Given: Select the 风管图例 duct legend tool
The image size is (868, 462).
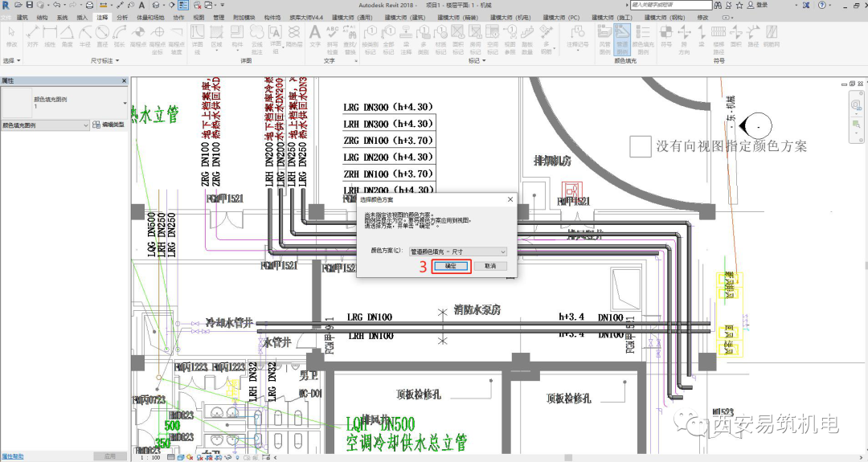Looking at the screenshot, I should pos(605,39).
